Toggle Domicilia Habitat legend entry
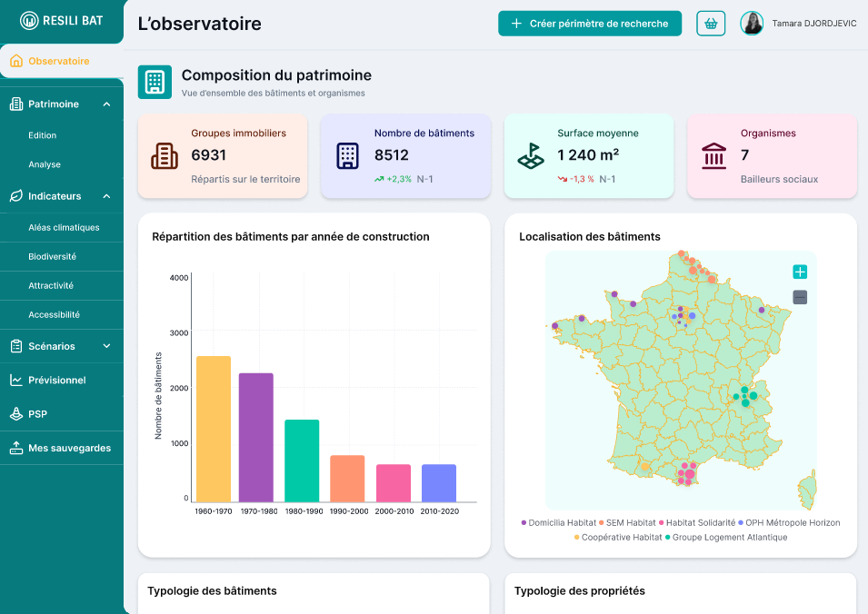Image resolution: width=868 pixels, height=614 pixels. 559,523
